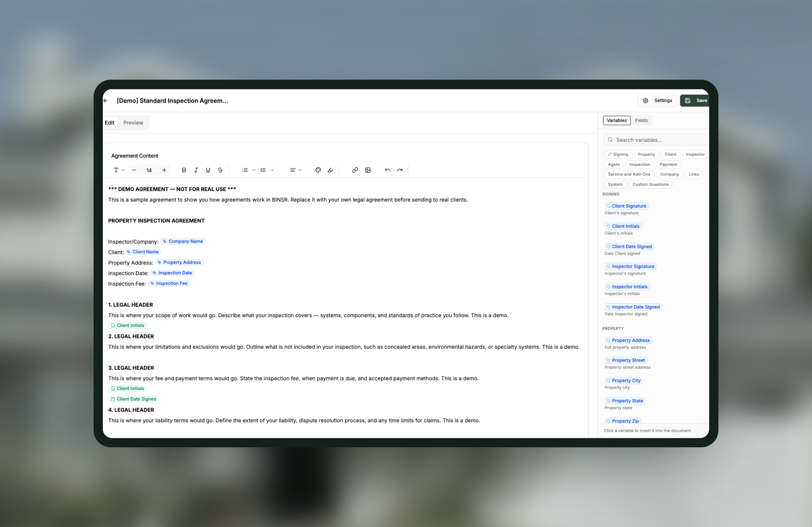Toggle italic formatting
The image size is (812, 527).
pyautogui.click(x=196, y=170)
